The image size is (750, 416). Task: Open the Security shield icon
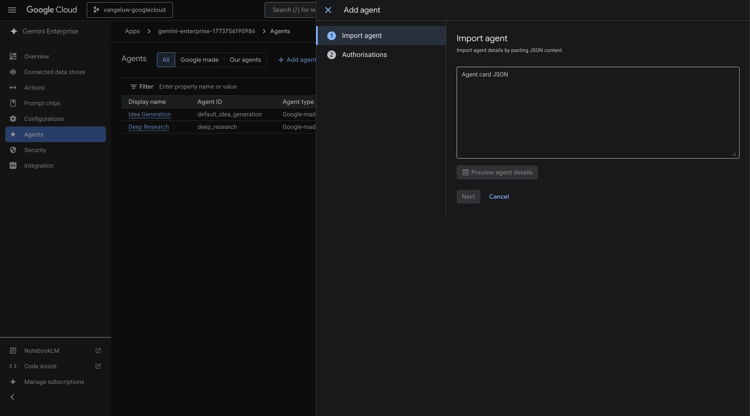[x=13, y=150]
